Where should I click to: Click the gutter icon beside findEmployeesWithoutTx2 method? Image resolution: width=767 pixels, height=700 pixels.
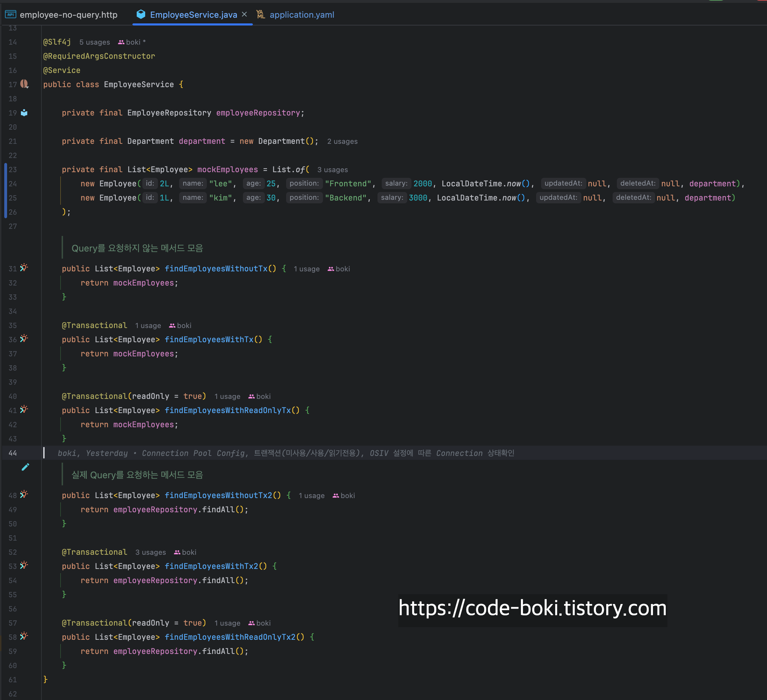click(24, 494)
